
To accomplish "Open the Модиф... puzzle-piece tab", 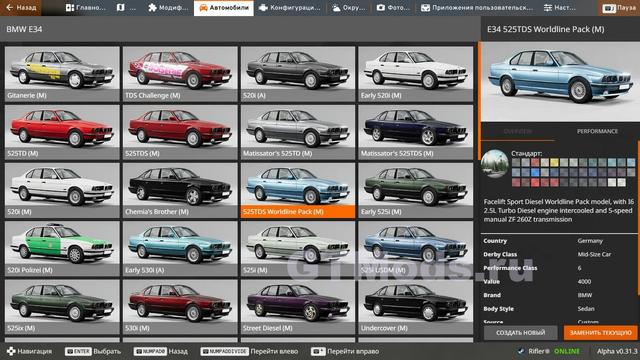I will coord(168,8).
